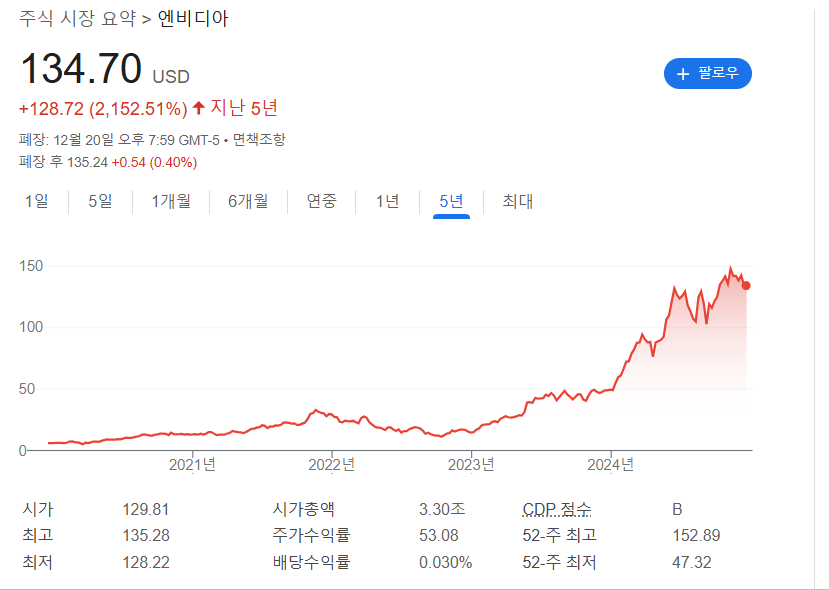Switch to the 연중 year-to-date tab
Screen dimensions: 829x590
click(321, 201)
